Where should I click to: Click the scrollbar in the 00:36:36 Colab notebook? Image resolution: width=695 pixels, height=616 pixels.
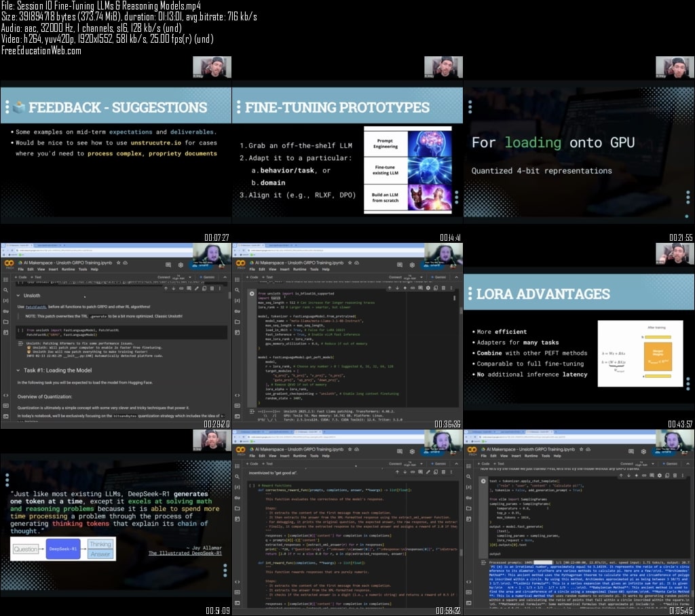coord(454,299)
